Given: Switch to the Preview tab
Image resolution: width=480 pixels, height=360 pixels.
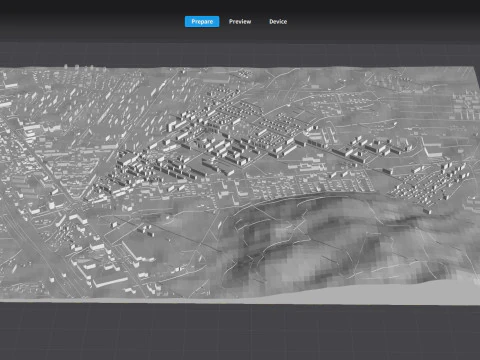Looking at the screenshot, I should 240,22.
